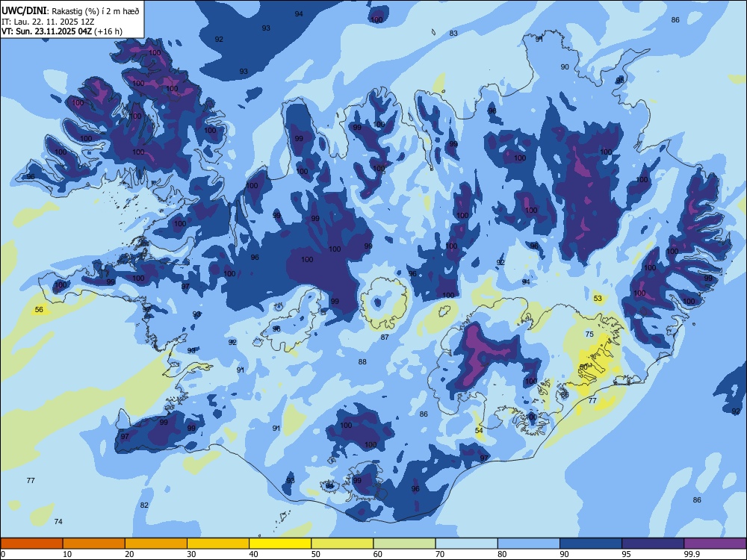Image resolution: width=747 pixels, height=560 pixels.
Task: Click the light green 60–70 legend swatch
Action: click(x=404, y=544)
